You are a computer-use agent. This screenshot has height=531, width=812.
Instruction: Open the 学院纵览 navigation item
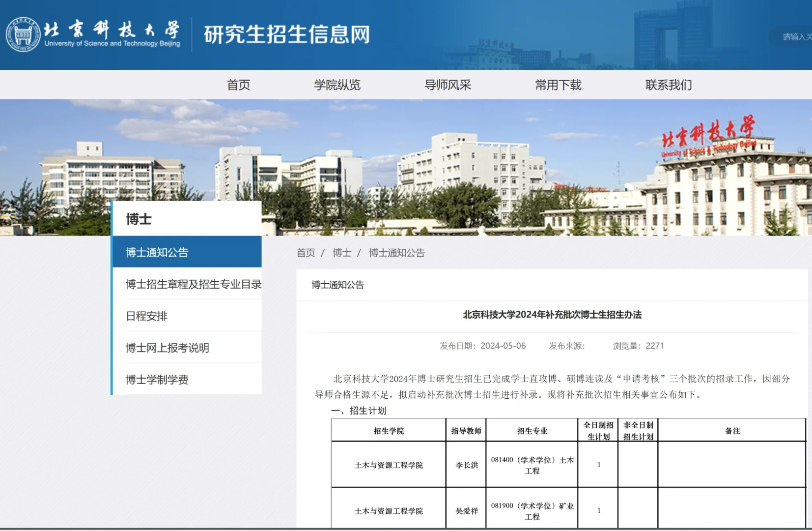[337, 85]
